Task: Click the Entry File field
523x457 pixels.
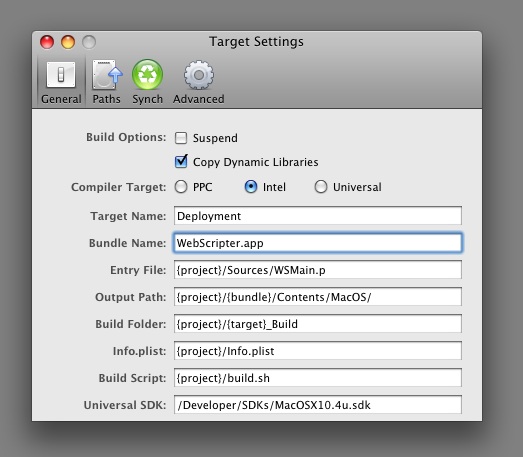Action: 318,270
